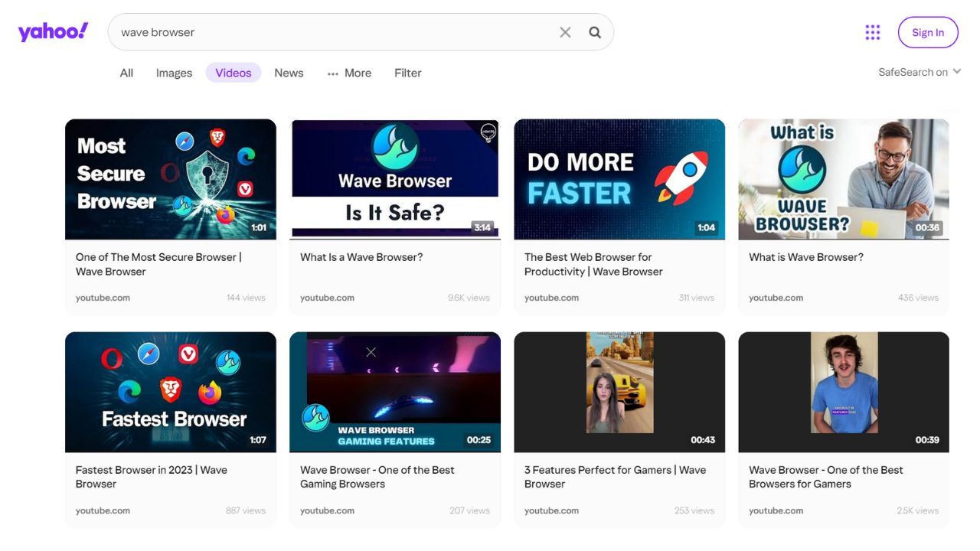Play the 00:39 video with blue-shirt man
980x551 pixels.
point(843,392)
